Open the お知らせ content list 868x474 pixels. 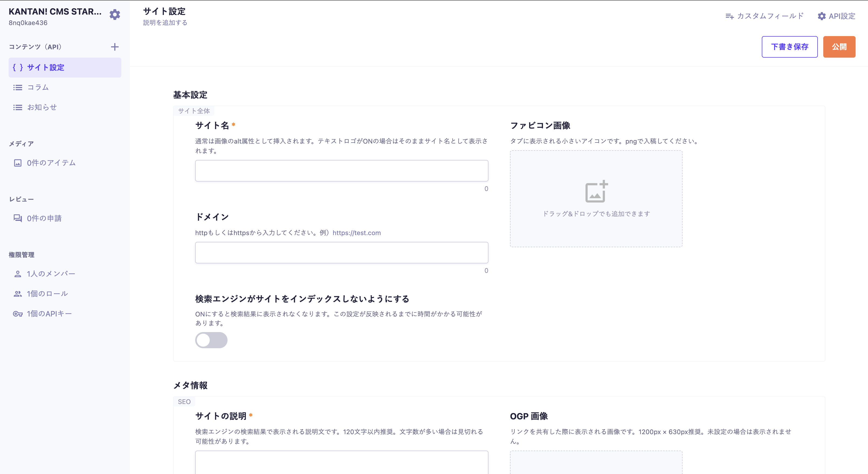pos(42,107)
